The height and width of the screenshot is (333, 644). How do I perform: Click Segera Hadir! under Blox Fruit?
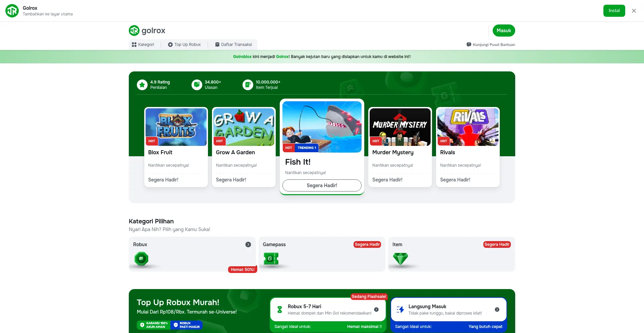[x=163, y=180]
